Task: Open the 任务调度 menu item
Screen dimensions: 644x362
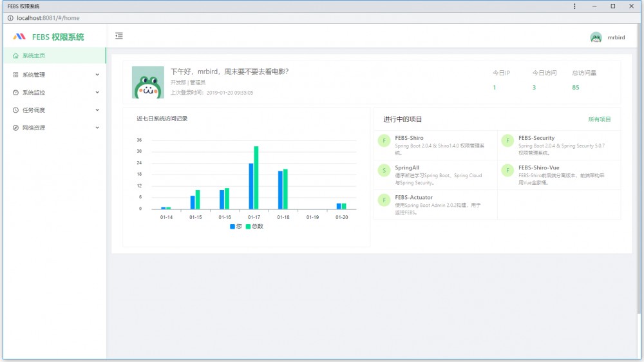Action: coord(55,110)
